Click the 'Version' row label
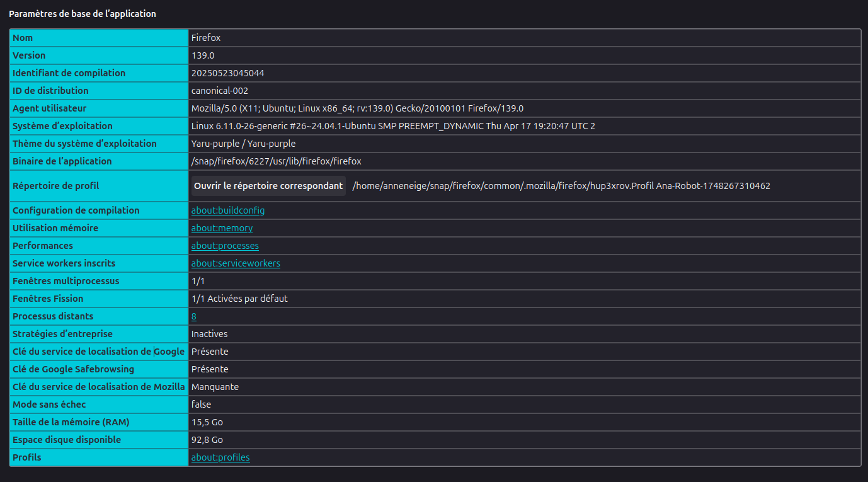This screenshot has height=482, width=868. pyautogui.click(x=29, y=55)
